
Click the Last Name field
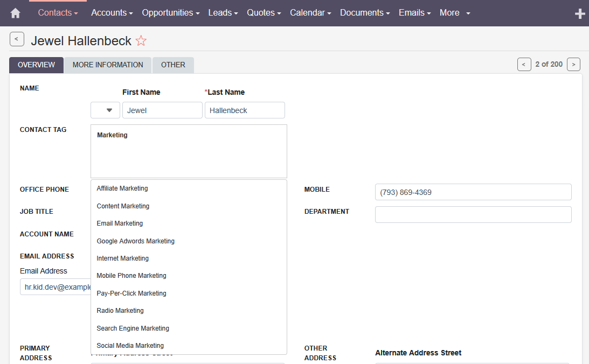click(245, 110)
